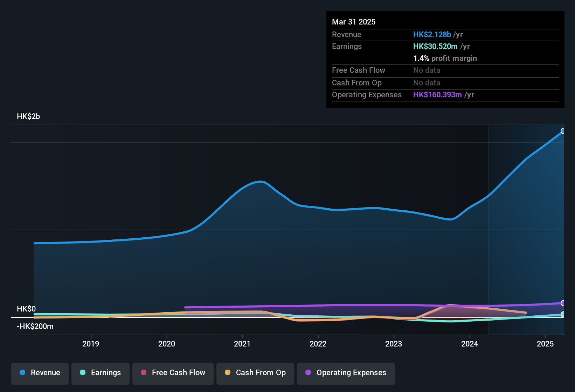This screenshot has height=392, width=575.
Task: Select the Revenue endpoint marker on the chart
Action: click(563, 131)
